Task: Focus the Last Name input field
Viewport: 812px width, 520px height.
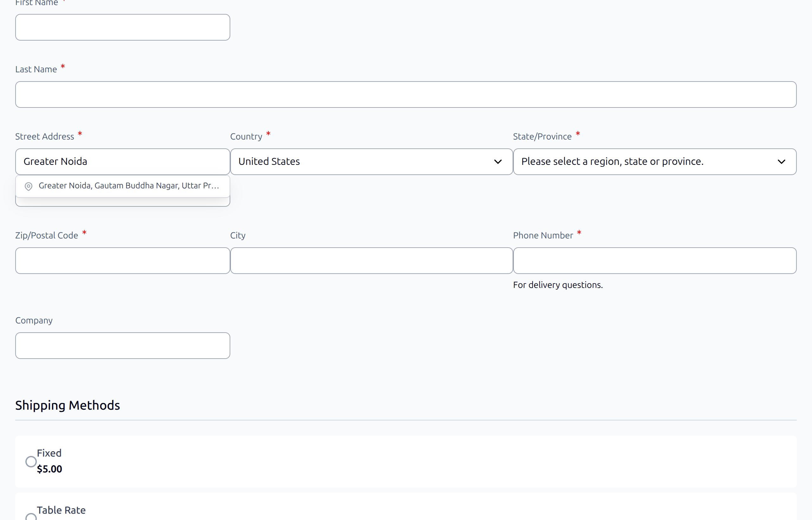Action: tap(406, 94)
